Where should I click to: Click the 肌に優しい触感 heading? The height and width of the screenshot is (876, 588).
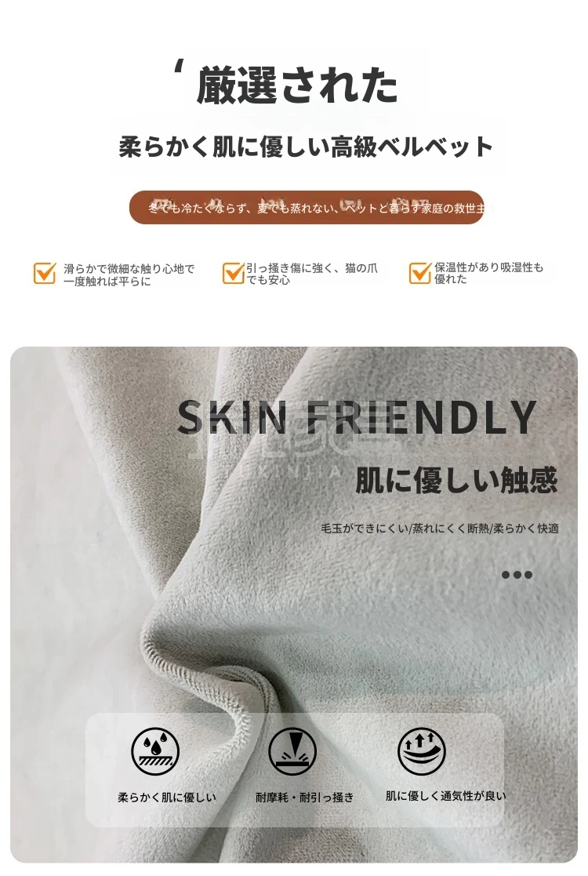click(x=456, y=480)
